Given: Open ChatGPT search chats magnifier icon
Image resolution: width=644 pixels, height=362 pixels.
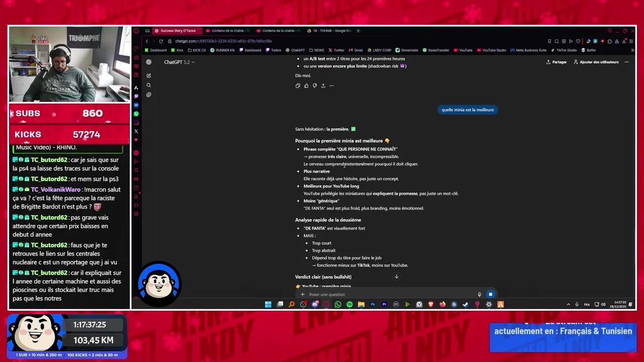Looking at the screenshot, I should click(x=148, y=85).
